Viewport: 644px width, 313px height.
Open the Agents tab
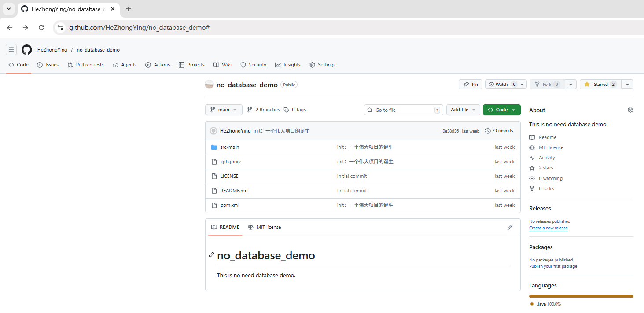click(125, 65)
